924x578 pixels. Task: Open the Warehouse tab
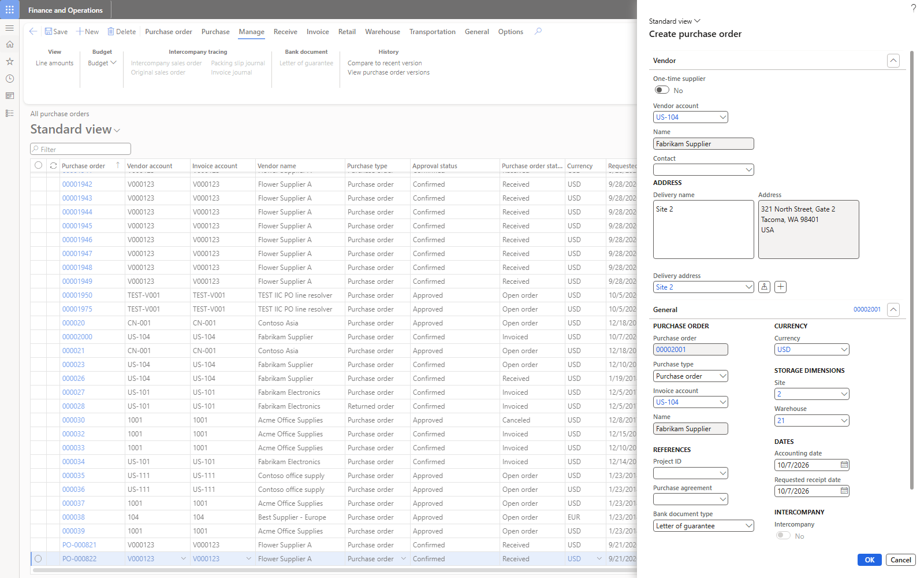coord(382,32)
